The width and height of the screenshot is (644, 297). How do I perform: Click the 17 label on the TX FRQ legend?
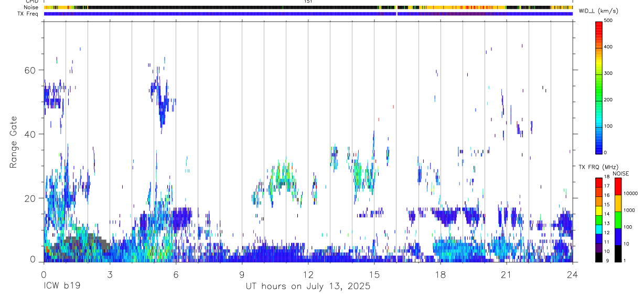pos(606,186)
